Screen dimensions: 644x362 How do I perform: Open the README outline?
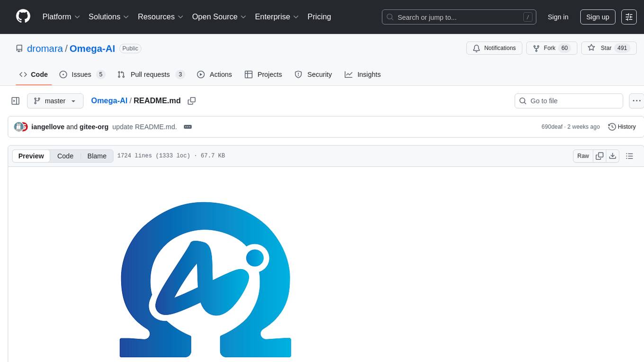coord(629,156)
